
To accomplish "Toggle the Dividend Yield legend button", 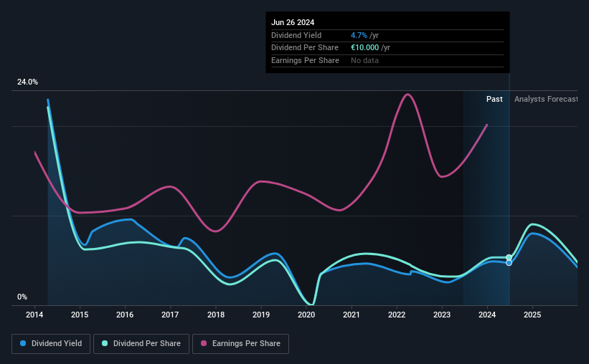I will click(51, 344).
